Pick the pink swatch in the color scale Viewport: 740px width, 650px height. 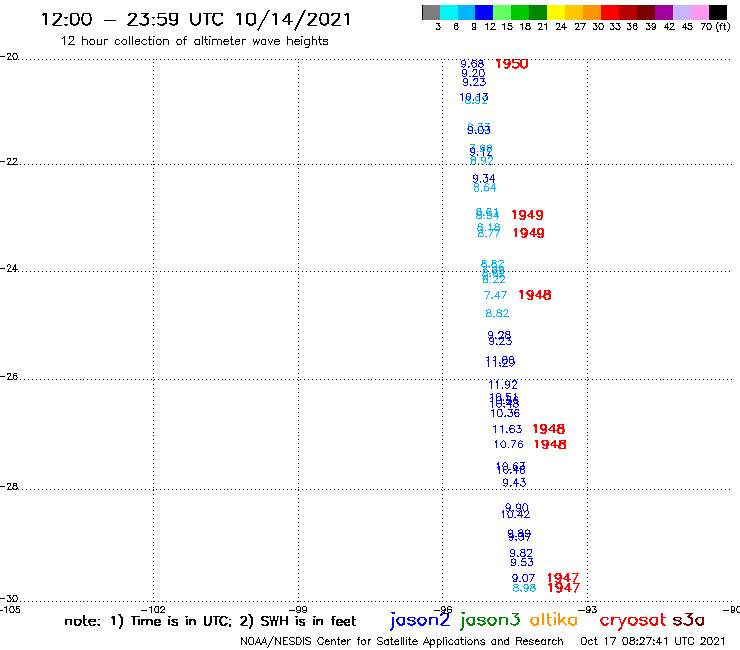[699, 12]
